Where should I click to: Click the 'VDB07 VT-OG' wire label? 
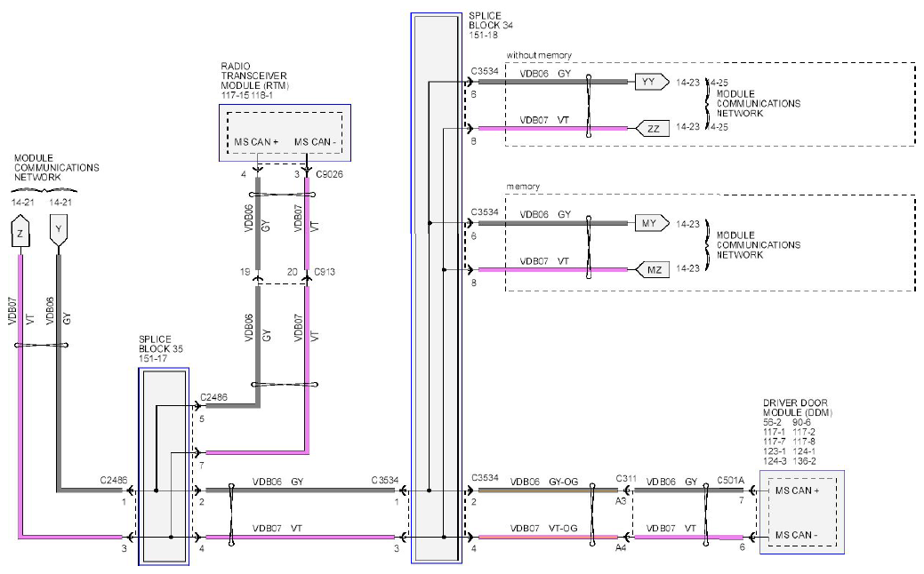pos(544,529)
